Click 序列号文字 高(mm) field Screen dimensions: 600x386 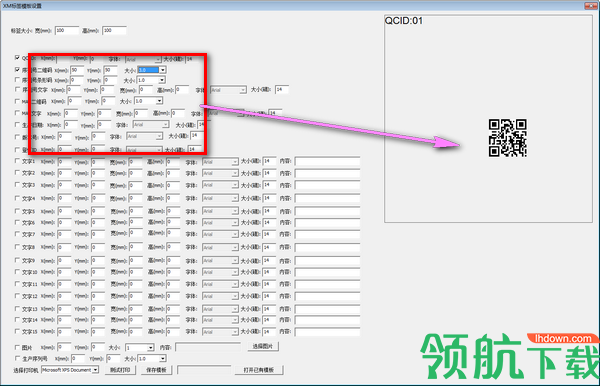point(182,90)
